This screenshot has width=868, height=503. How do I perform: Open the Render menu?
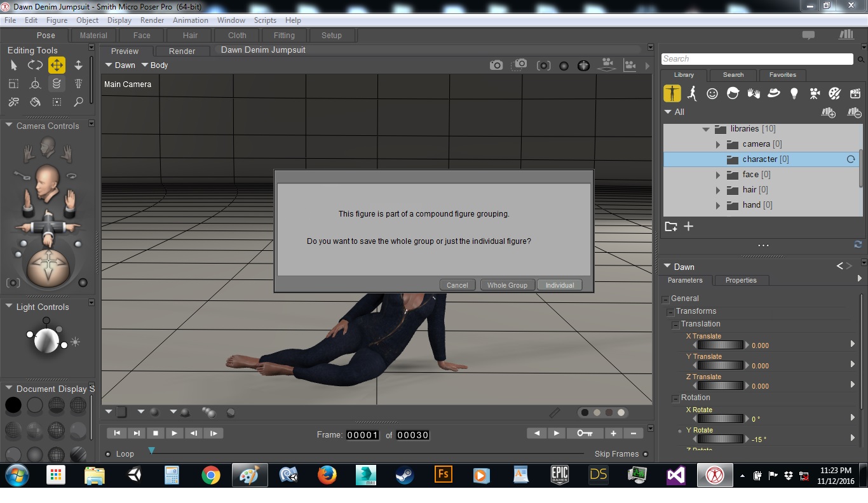(152, 20)
